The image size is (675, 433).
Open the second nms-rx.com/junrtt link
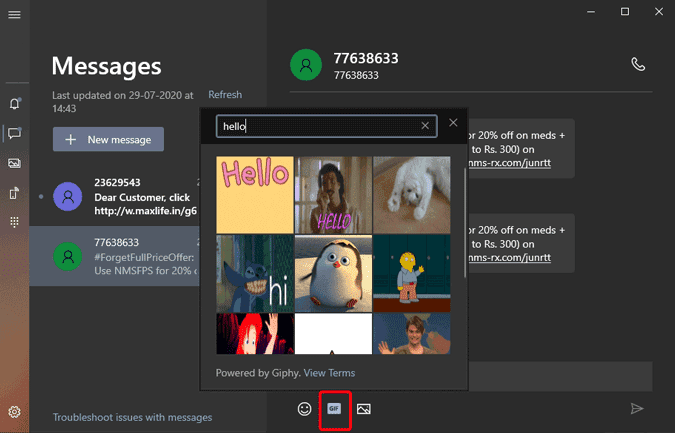(x=509, y=258)
